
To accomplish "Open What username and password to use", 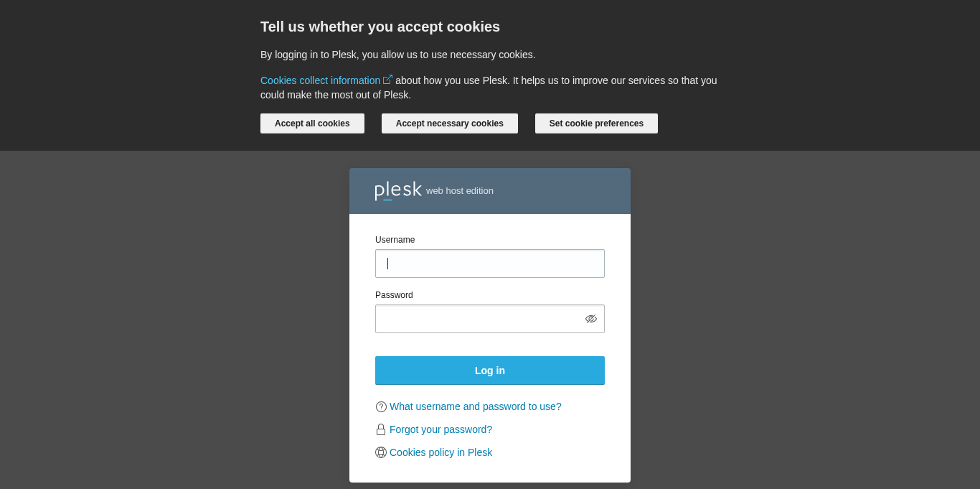I will (x=475, y=406).
